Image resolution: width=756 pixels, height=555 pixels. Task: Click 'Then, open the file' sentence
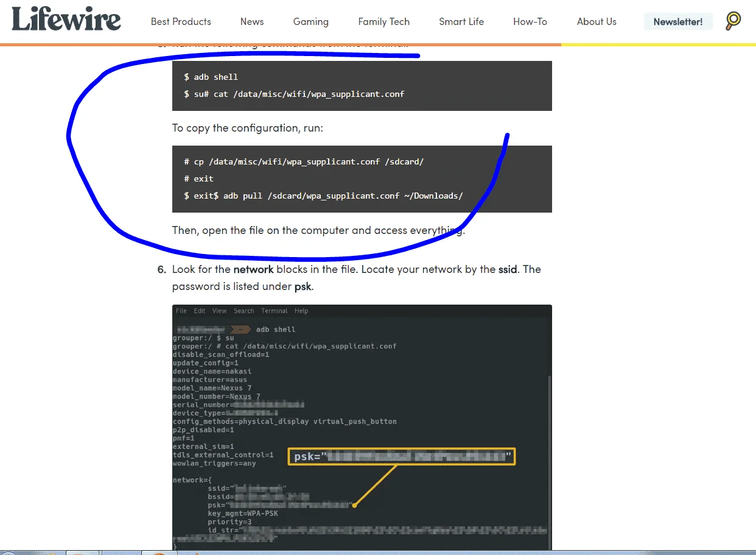pyautogui.click(x=318, y=230)
